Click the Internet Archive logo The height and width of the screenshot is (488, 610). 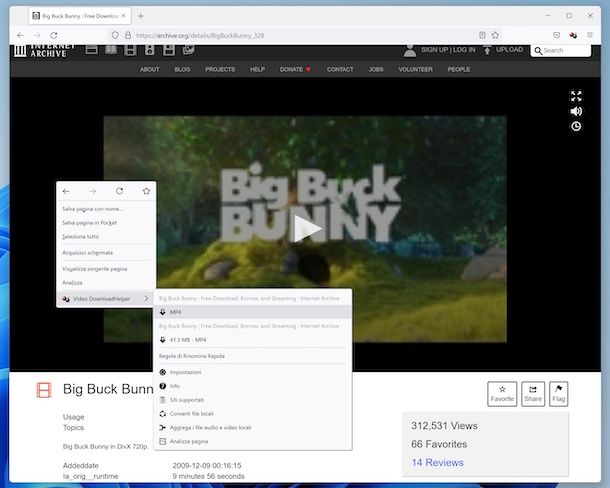click(x=44, y=51)
